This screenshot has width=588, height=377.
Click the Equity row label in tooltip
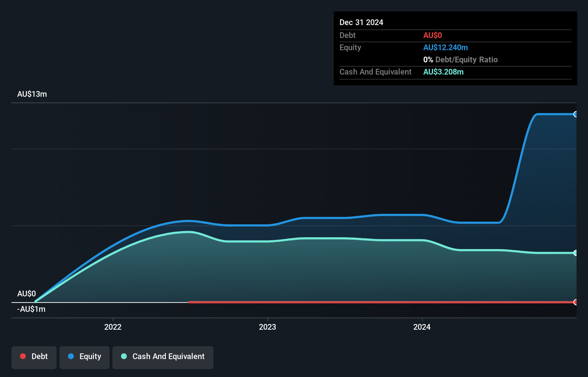pos(350,47)
